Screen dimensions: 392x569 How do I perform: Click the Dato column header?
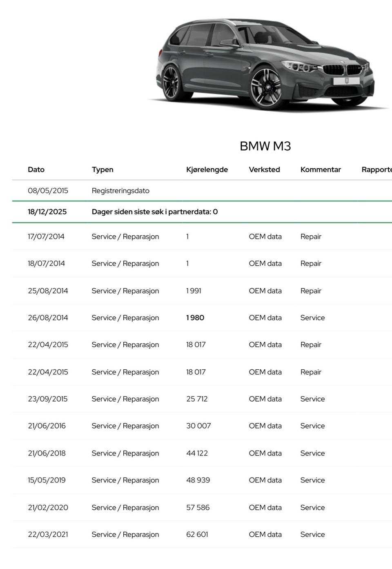36,170
